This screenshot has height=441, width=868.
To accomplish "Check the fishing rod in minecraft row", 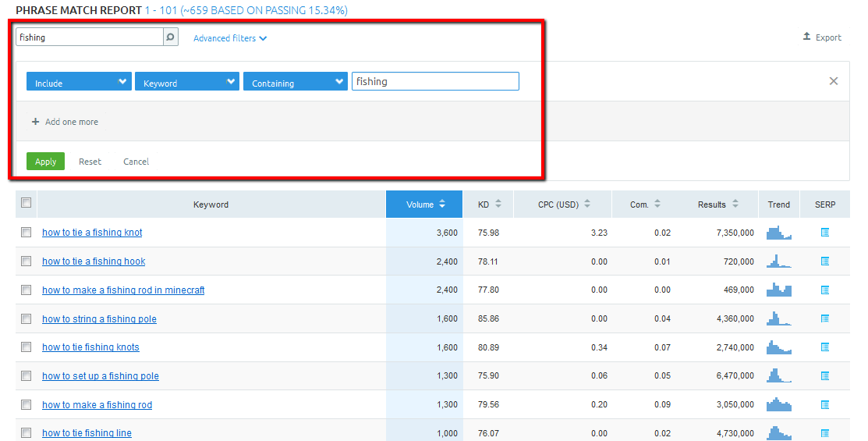I will [26, 290].
